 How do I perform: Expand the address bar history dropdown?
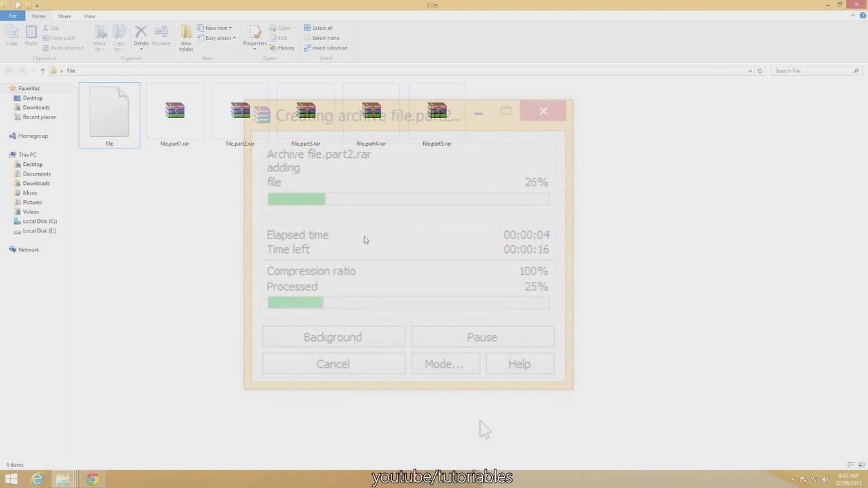click(x=749, y=70)
